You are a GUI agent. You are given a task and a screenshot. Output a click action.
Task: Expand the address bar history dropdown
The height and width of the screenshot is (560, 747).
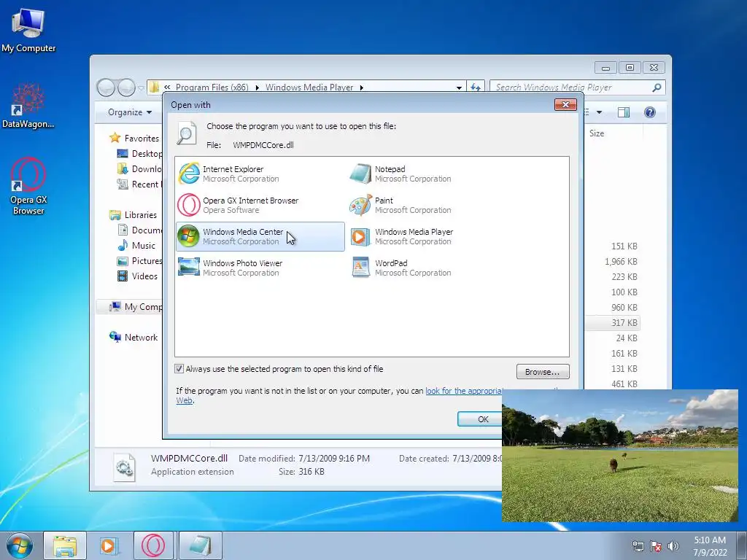(x=459, y=87)
